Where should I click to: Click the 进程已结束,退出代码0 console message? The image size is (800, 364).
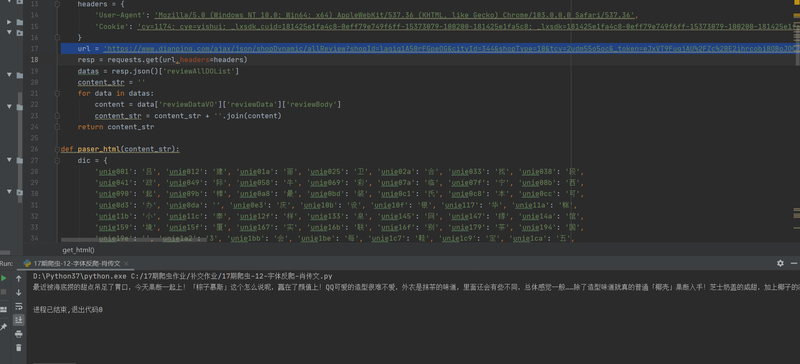pyautogui.click(x=68, y=309)
